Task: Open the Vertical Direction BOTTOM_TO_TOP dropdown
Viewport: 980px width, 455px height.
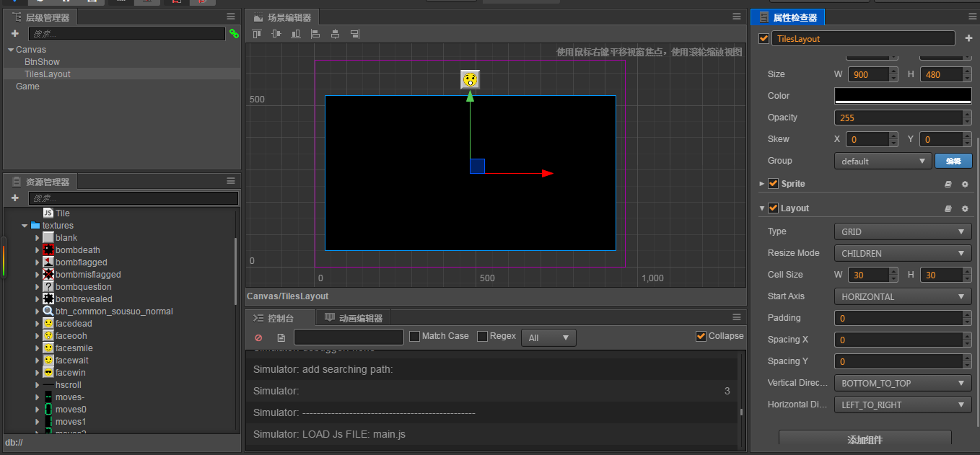Action: pyautogui.click(x=904, y=383)
